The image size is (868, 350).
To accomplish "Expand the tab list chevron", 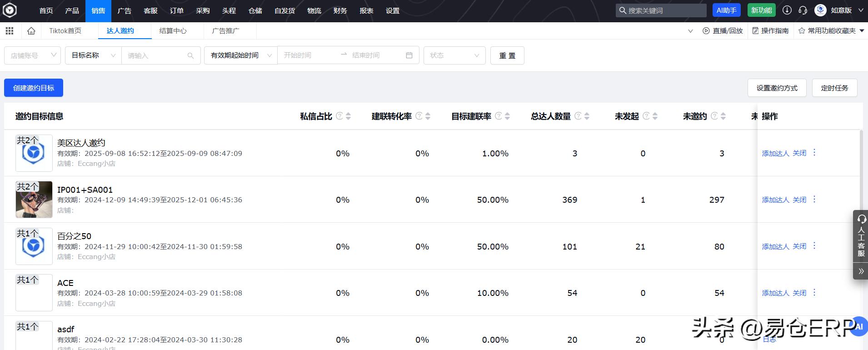I will pos(690,31).
